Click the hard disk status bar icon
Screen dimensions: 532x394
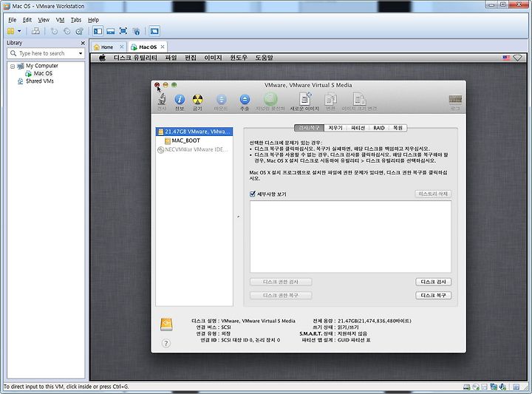coord(467,387)
